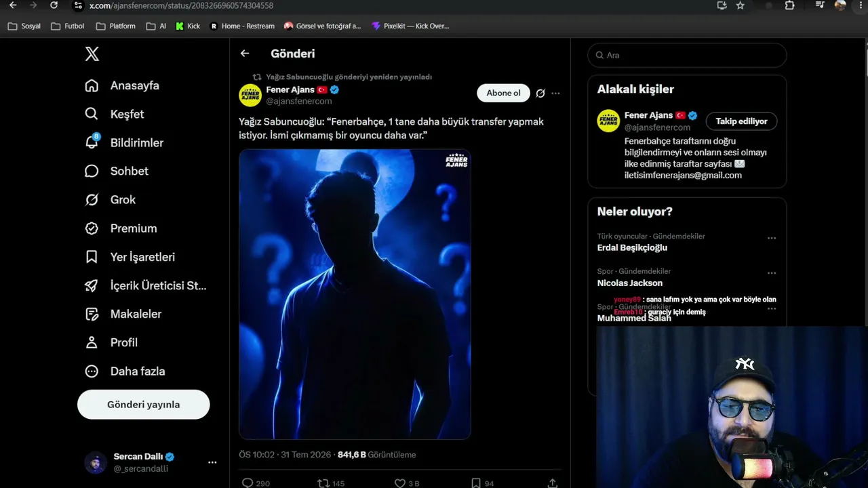This screenshot has width=868, height=488.
Task: Click the browser forward arrow
Action: click(33, 5)
